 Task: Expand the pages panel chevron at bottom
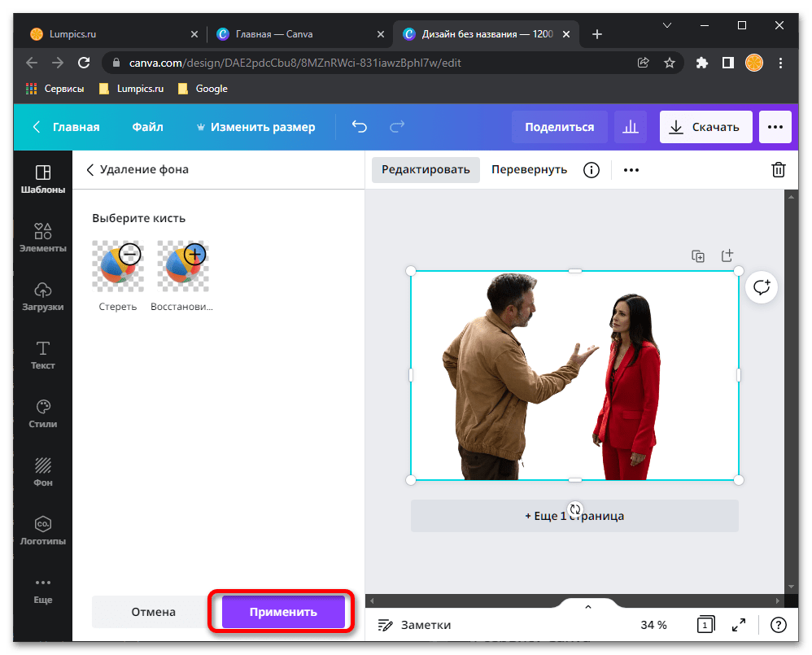tap(588, 607)
